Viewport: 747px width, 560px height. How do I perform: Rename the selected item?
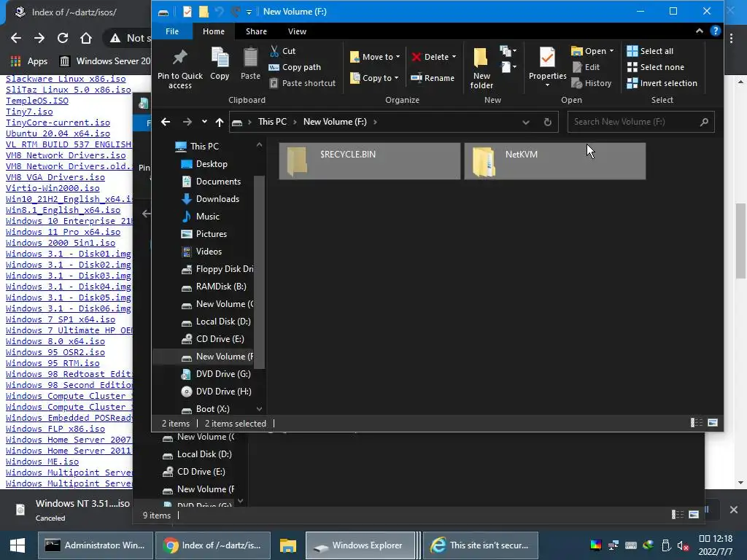coord(433,77)
